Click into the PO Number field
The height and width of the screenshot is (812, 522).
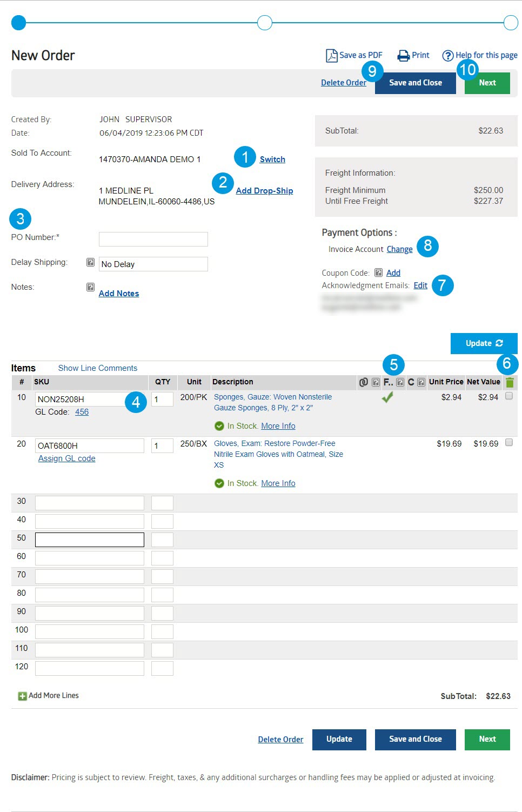(153, 239)
